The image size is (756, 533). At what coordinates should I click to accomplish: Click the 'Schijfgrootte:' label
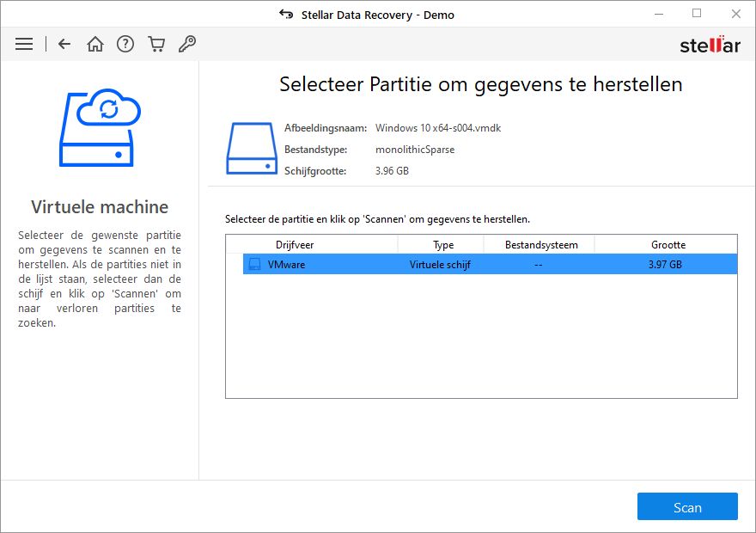(314, 171)
